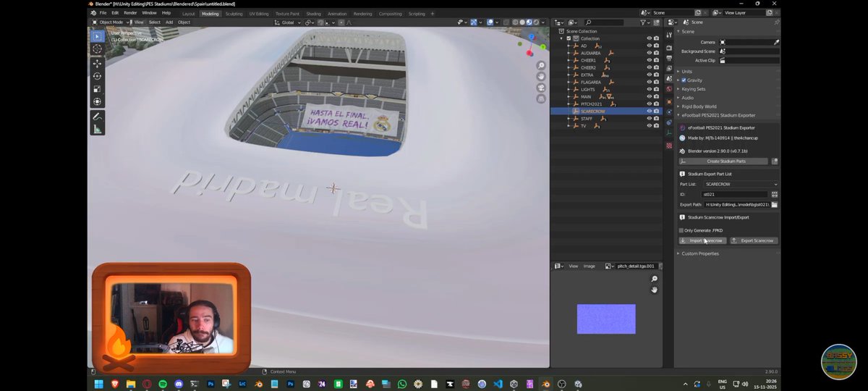This screenshot has height=391, width=868.
Task: Click the Create Stadium Parts button
Action: click(723, 161)
